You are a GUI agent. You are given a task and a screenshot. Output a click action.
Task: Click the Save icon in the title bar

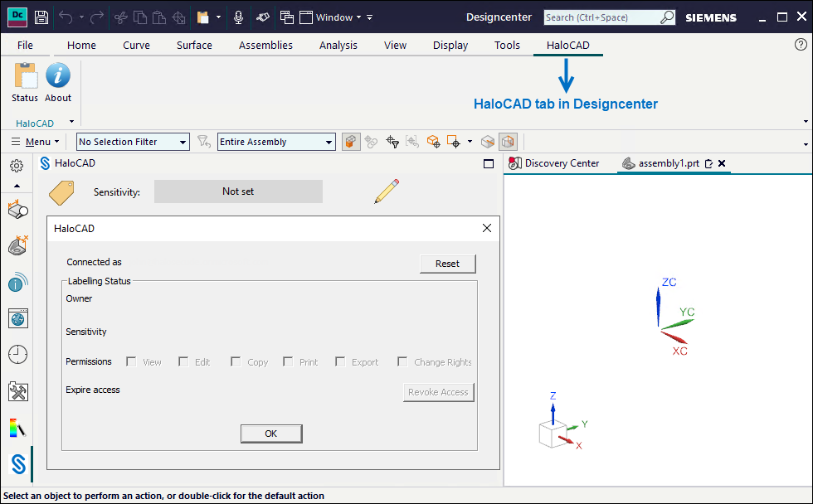[x=41, y=17]
